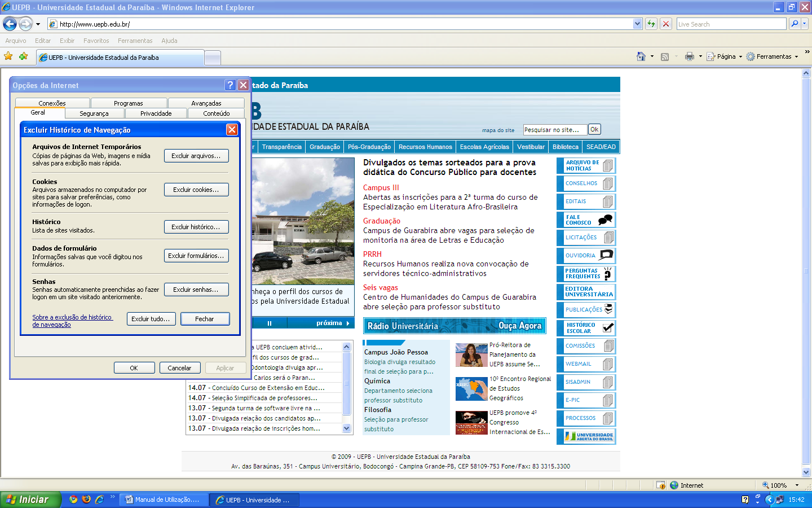
Task: Switch to the Avançadas tab
Action: [206, 103]
